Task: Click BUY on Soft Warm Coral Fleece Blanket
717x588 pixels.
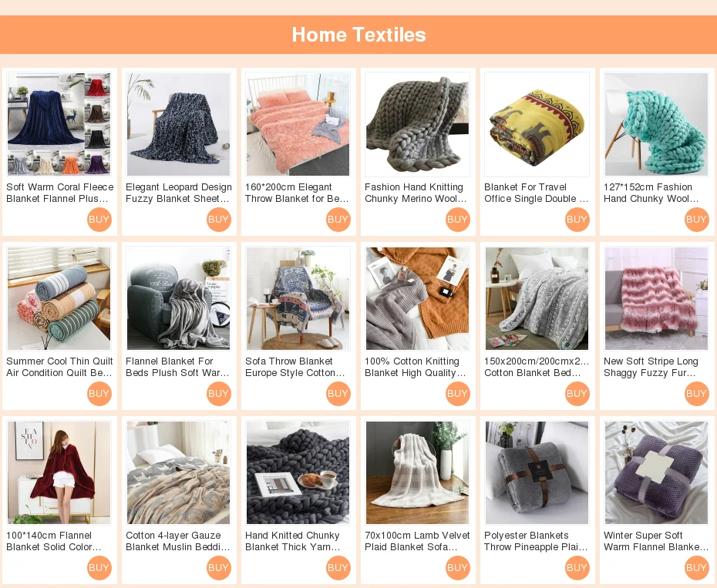Action: [x=99, y=220]
